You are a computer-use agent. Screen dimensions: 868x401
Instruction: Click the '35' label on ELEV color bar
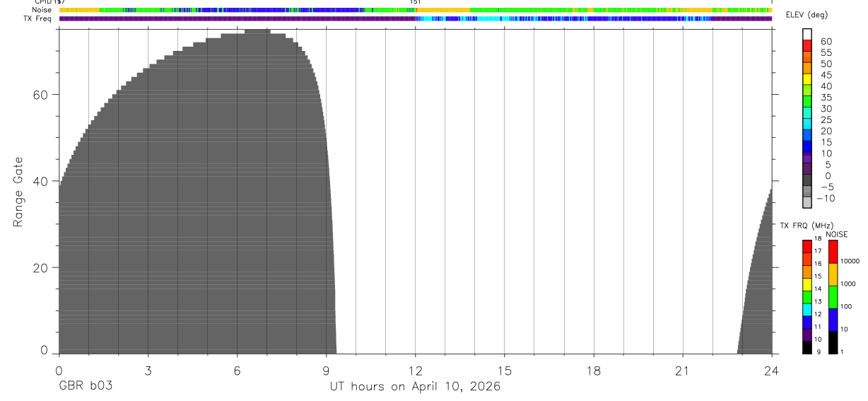826,98
